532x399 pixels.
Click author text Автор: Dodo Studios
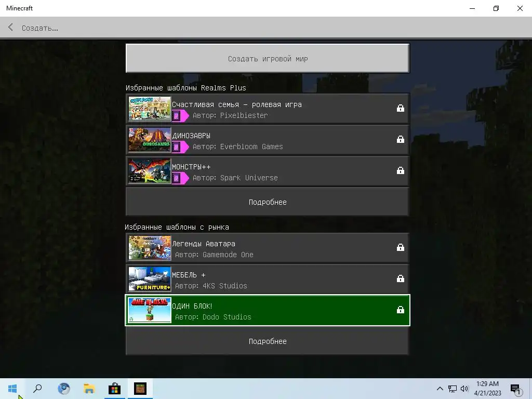coord(213,317)
